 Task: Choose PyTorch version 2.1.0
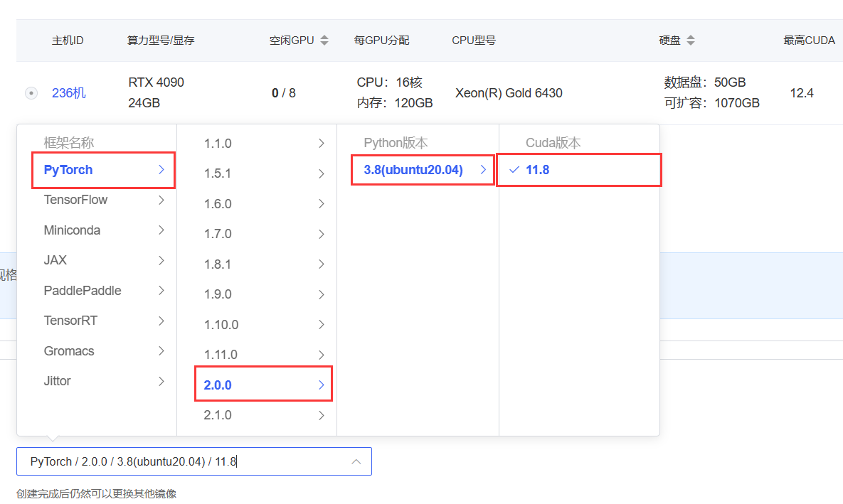click(x=218, y=415)
